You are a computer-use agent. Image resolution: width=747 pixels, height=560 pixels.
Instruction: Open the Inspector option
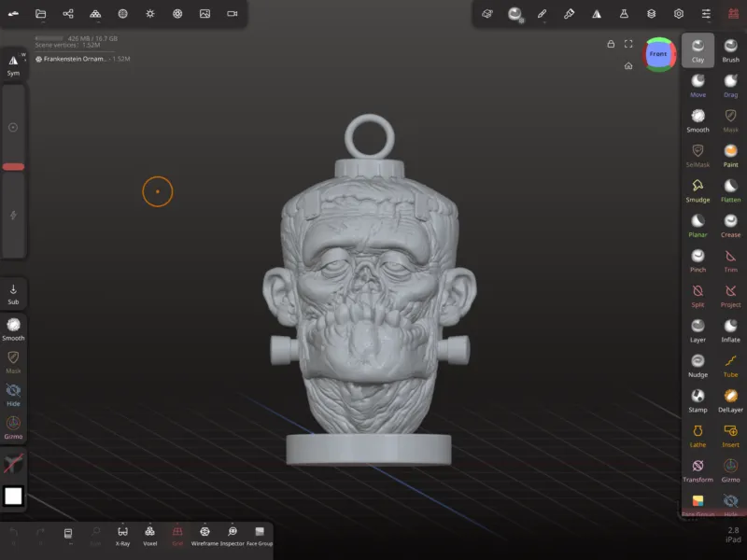click(232, 535)
